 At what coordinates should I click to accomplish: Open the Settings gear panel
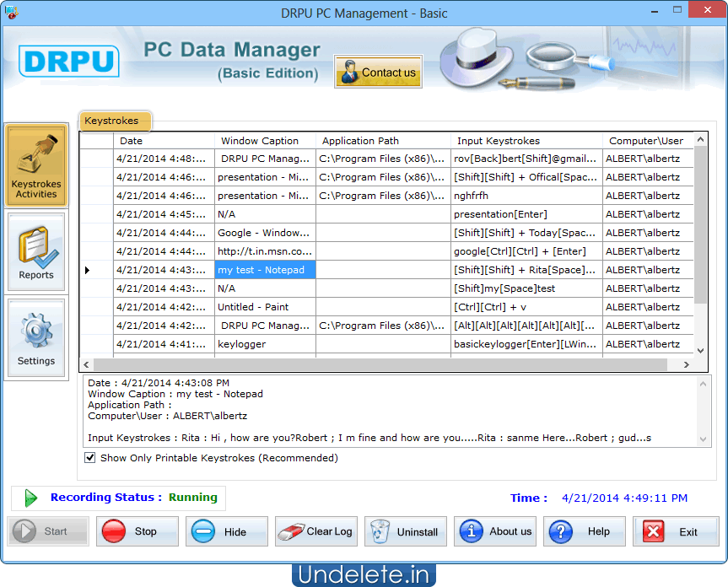click(36, 338)
